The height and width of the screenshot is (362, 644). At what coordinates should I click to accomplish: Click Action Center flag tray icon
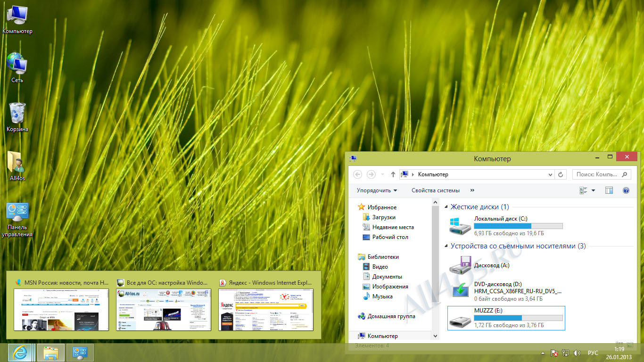(555, 353)
